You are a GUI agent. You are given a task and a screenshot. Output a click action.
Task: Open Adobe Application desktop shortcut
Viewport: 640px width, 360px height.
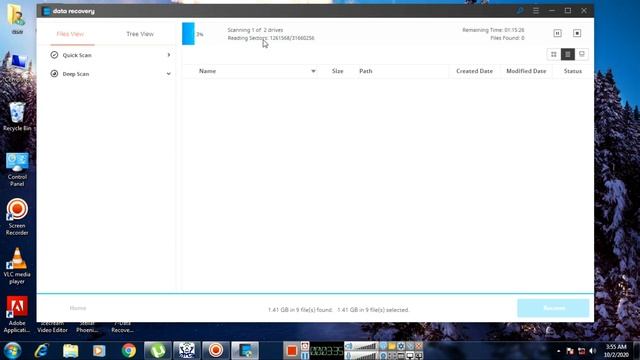tap(17, 314)
